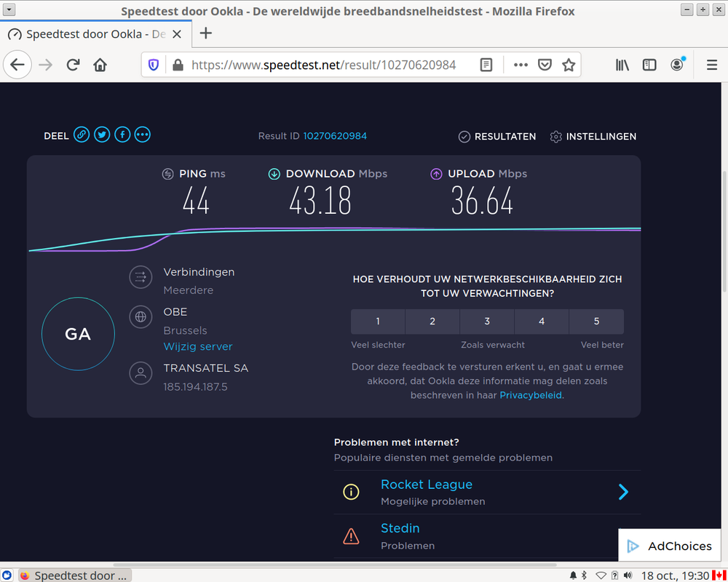
Task: Click the PING latency icon
Action: point(167,174)
